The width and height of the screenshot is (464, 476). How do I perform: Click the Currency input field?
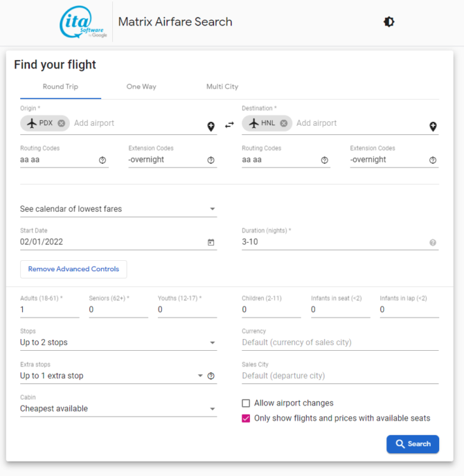click(x=339, y=342)
